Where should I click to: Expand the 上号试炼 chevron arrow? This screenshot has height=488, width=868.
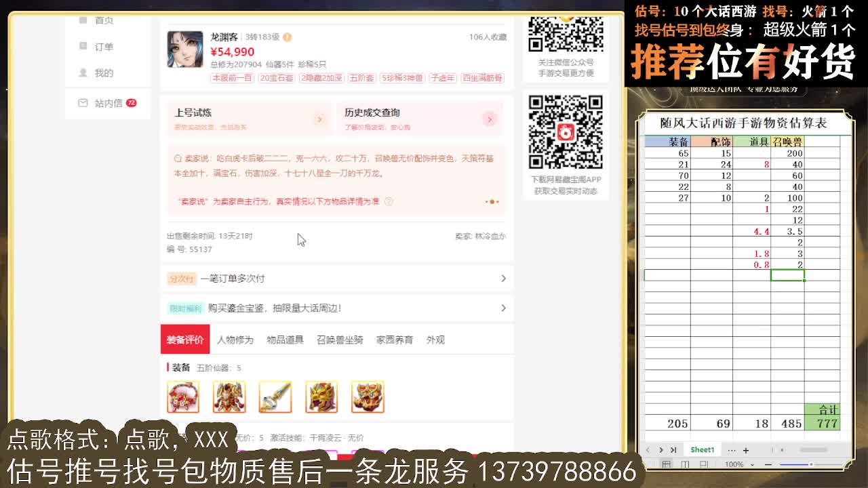[319, 119]
